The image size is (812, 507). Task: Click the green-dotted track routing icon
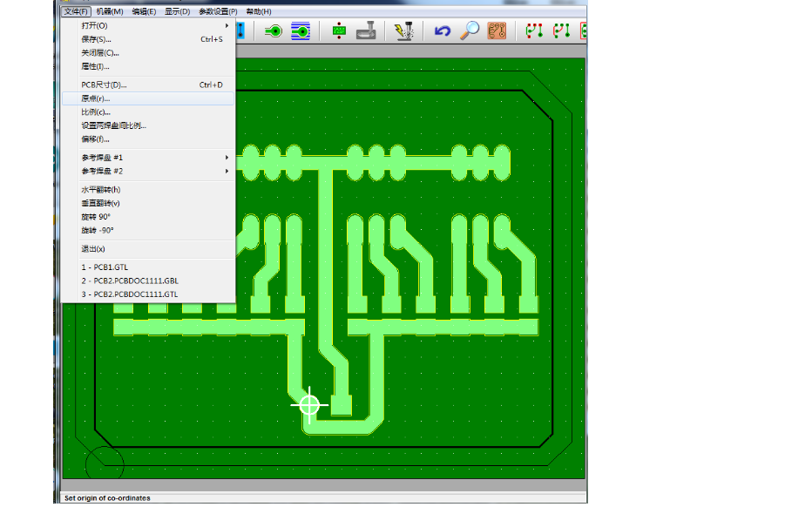tap(561, 31)
